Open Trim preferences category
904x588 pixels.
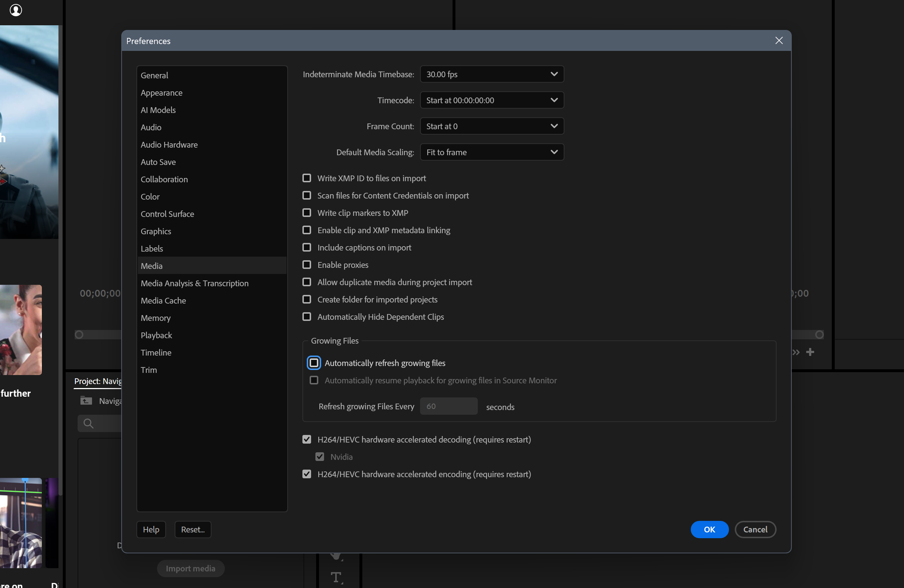212,370
